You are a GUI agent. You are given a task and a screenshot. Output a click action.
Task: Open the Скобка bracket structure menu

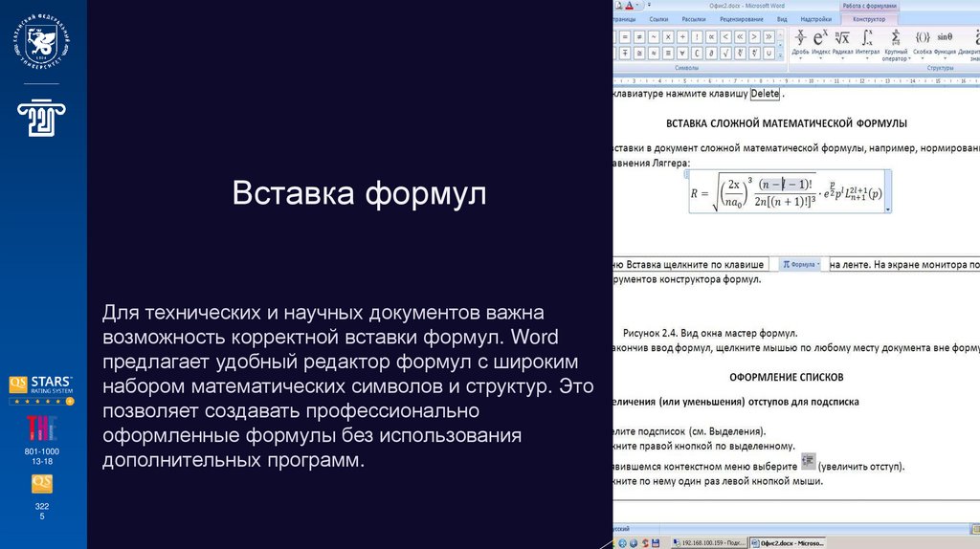(x=923, y=44)
